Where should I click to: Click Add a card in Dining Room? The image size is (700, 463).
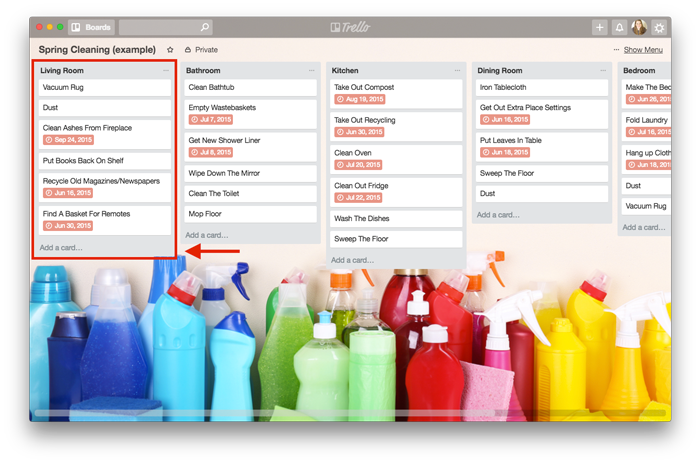tap(498, 215)
